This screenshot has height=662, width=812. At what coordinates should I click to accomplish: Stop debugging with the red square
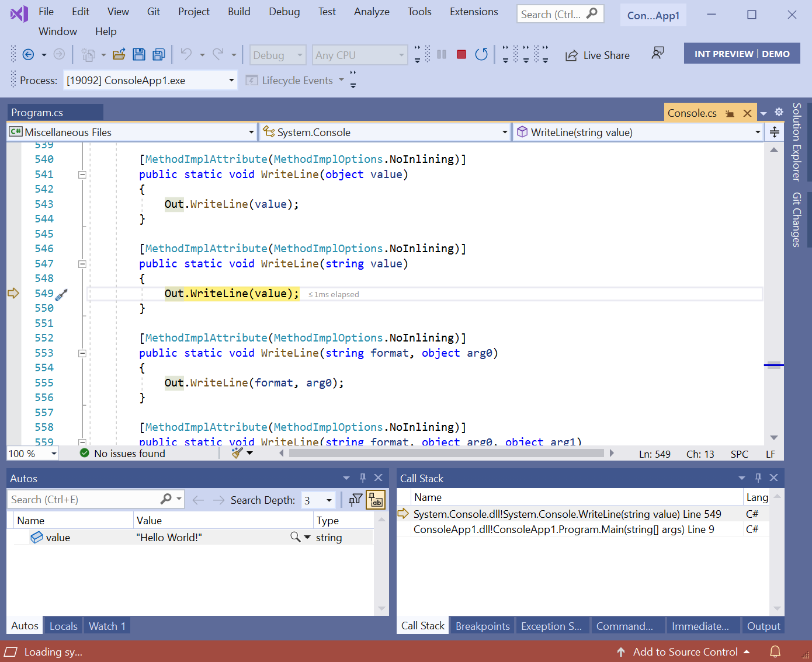tap(461, 54)
